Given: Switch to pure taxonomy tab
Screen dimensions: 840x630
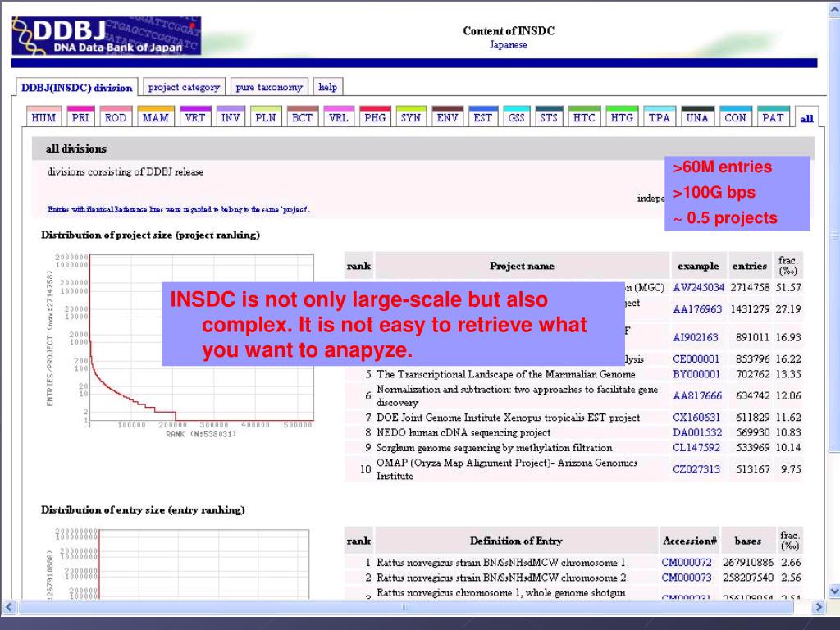Looking at the screenshot, I should 269,87.
